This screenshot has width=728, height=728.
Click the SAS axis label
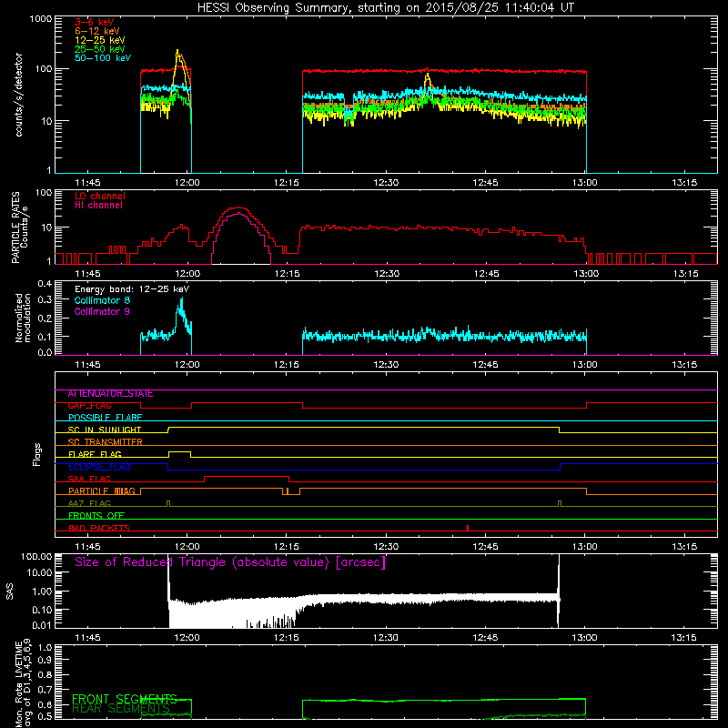click(10, 591)
